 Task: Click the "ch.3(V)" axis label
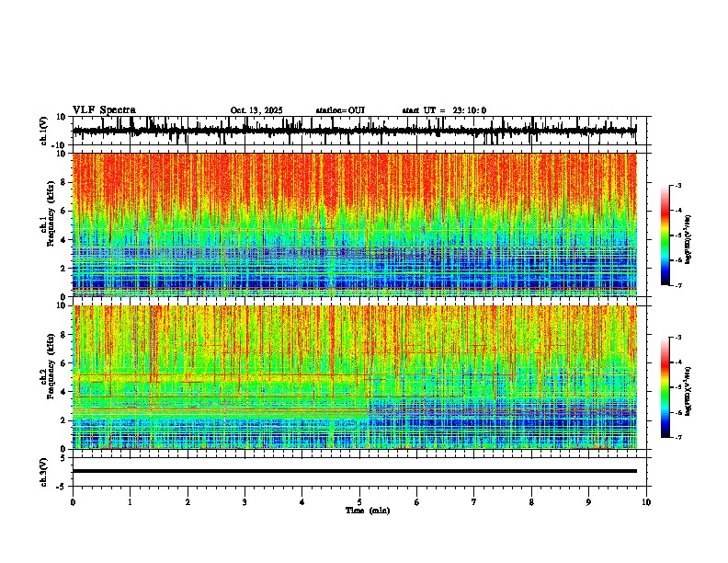point(44,472)
